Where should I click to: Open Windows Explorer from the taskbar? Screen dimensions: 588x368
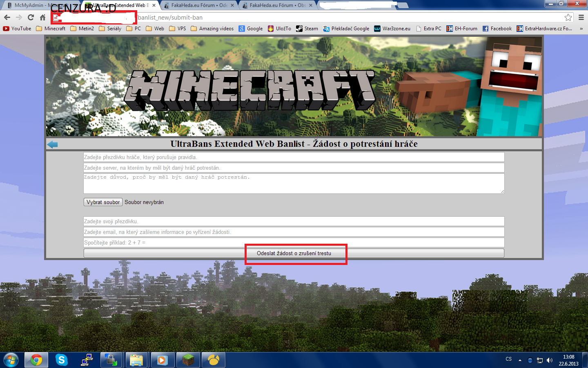136,360
